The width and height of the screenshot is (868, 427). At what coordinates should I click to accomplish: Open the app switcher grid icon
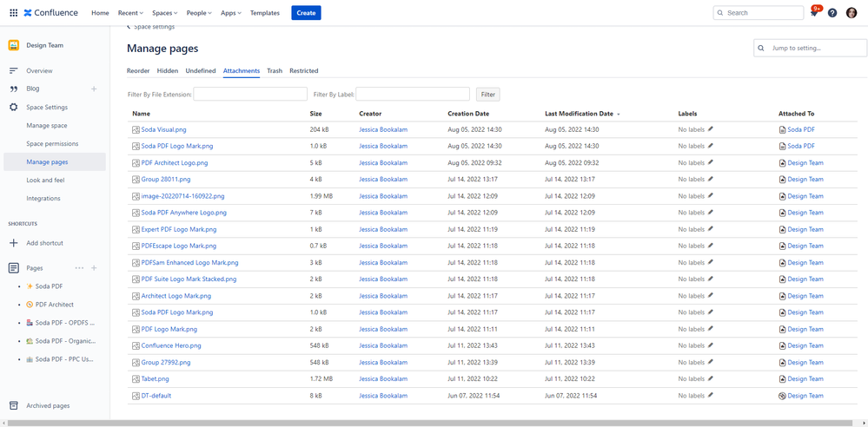pos(13,13)
